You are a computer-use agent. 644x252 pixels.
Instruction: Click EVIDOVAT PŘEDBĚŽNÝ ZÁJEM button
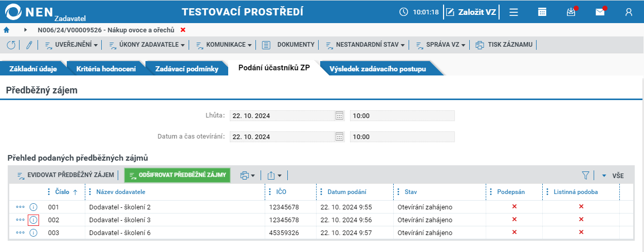tap(65, 175)
